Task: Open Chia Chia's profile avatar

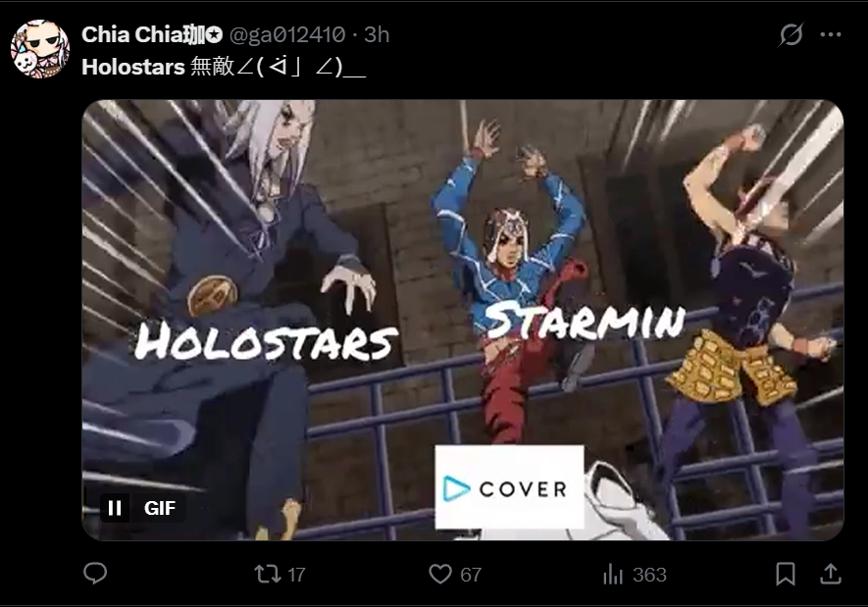Action: 40,49
